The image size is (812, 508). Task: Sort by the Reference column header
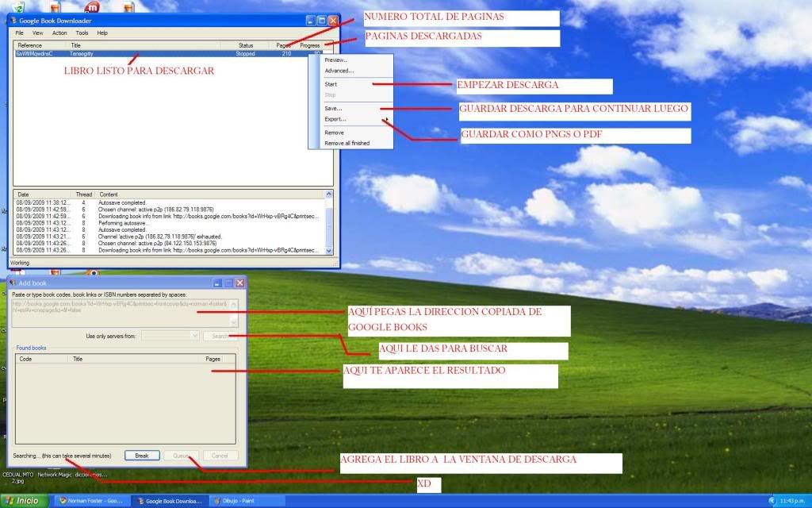(x=40, y=45)
